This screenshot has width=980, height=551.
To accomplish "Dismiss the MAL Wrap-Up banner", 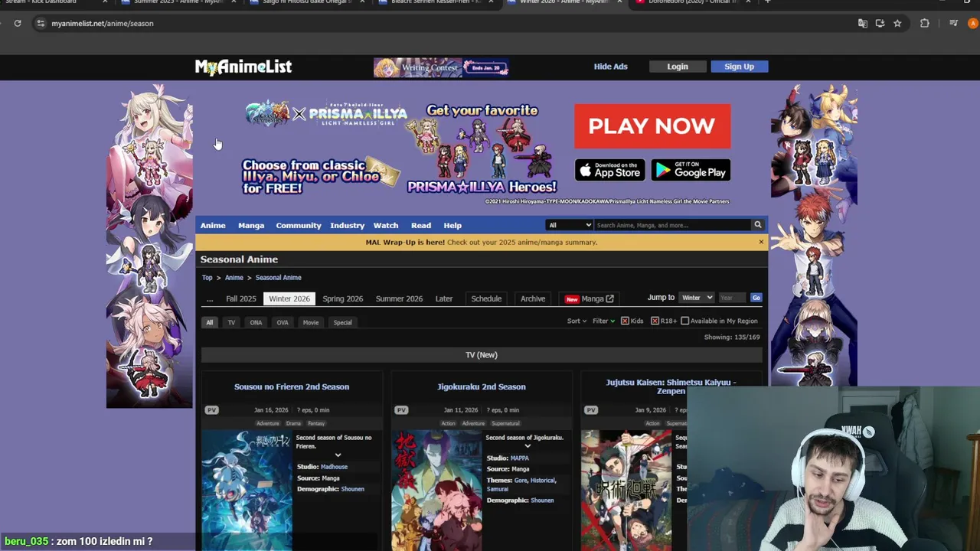I will click(761, 242).
